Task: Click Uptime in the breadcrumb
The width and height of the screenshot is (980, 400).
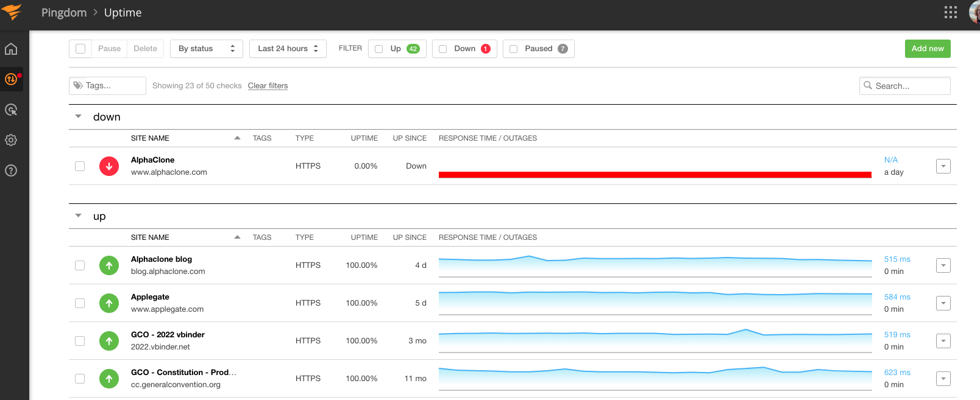Action: [123, 13]
